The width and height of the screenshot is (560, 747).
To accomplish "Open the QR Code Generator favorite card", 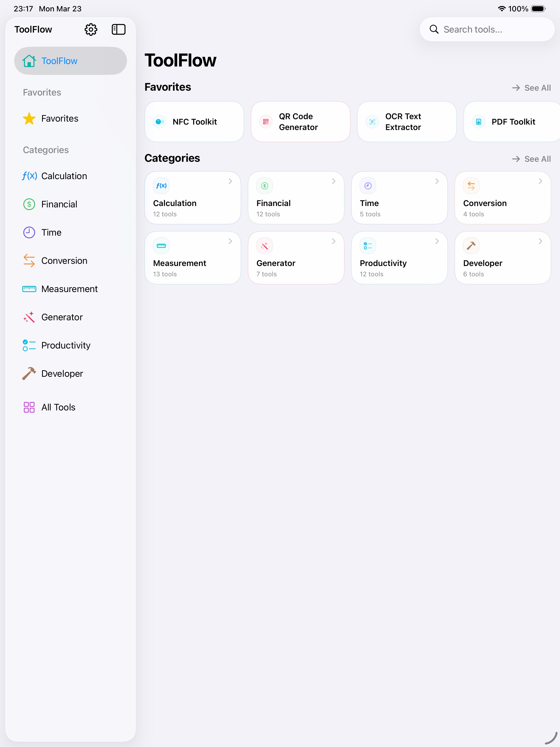I will coord(300,122).
